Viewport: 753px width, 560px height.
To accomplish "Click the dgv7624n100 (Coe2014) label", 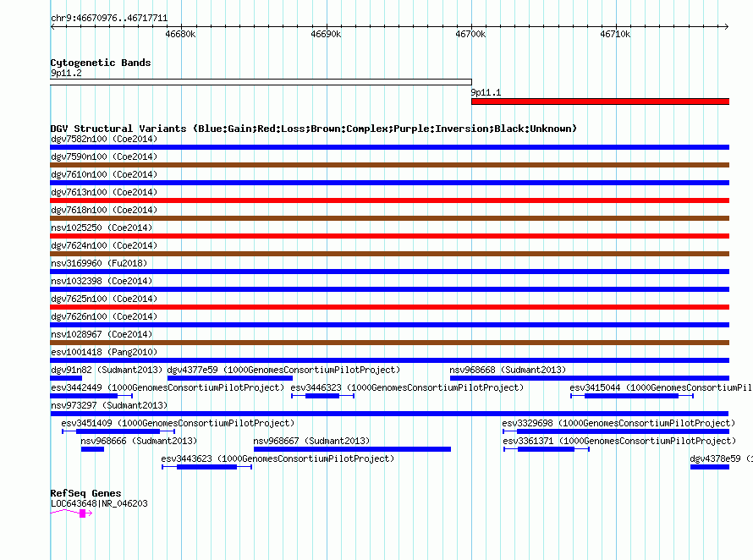I will point(104,245).
